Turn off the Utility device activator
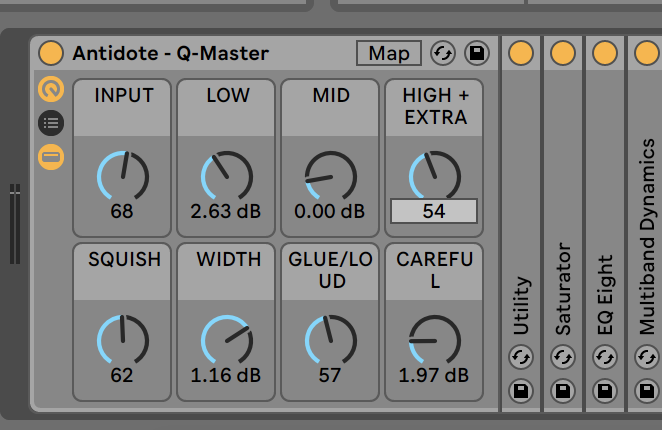Image resolution: width=662 pixels, height=430 pixels. coord(520,53)
